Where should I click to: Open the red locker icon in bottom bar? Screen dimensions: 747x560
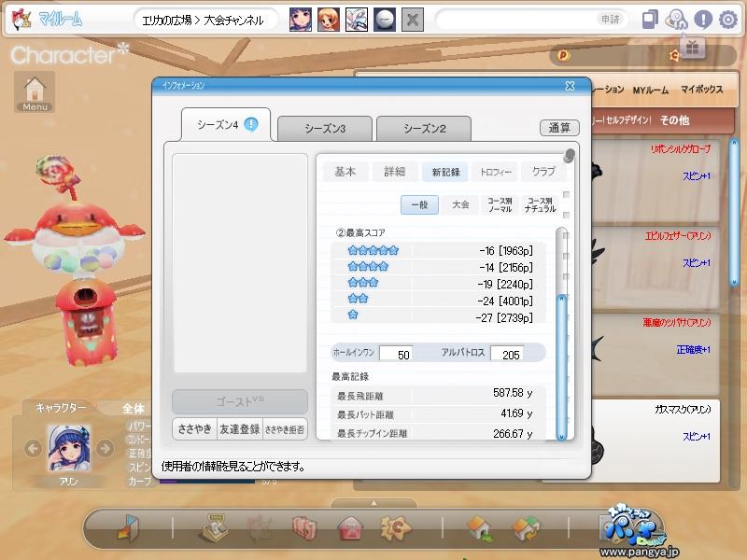tap(304, 527)
